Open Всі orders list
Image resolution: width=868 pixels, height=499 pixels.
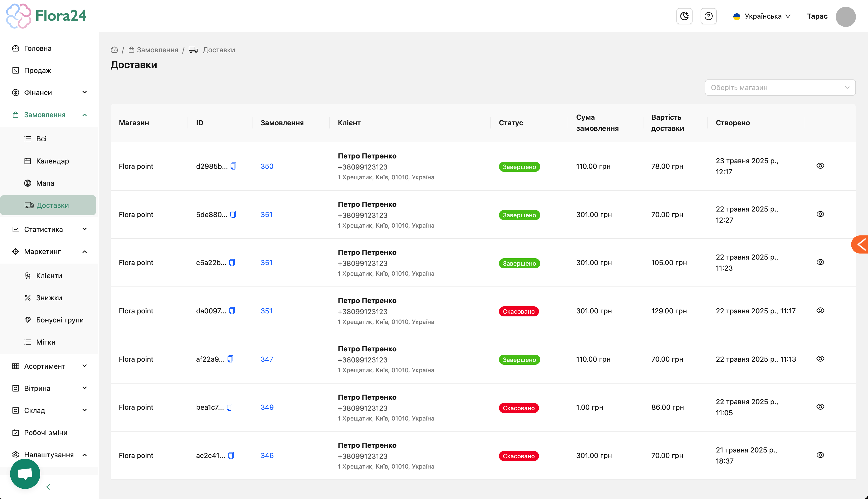(41, 139)
